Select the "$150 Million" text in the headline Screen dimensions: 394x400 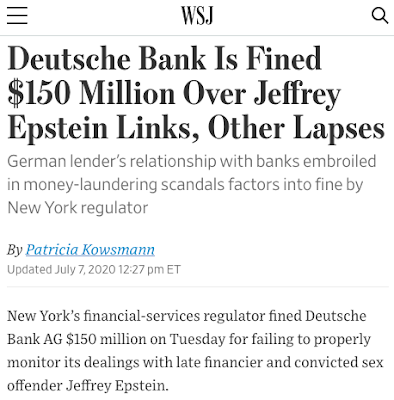tap(91, 94)
